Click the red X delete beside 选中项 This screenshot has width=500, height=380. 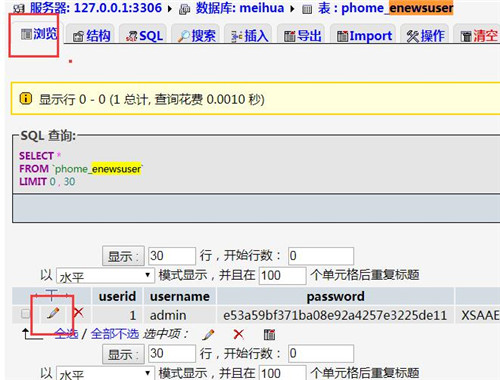click(x=238, y=334)
